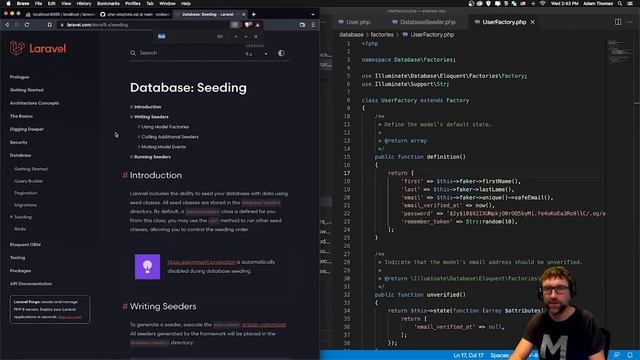The height and width of the screenshot is (360, 640).
Task: Click the Writing Seeders heading anchor hash
Action: (125, 306)
